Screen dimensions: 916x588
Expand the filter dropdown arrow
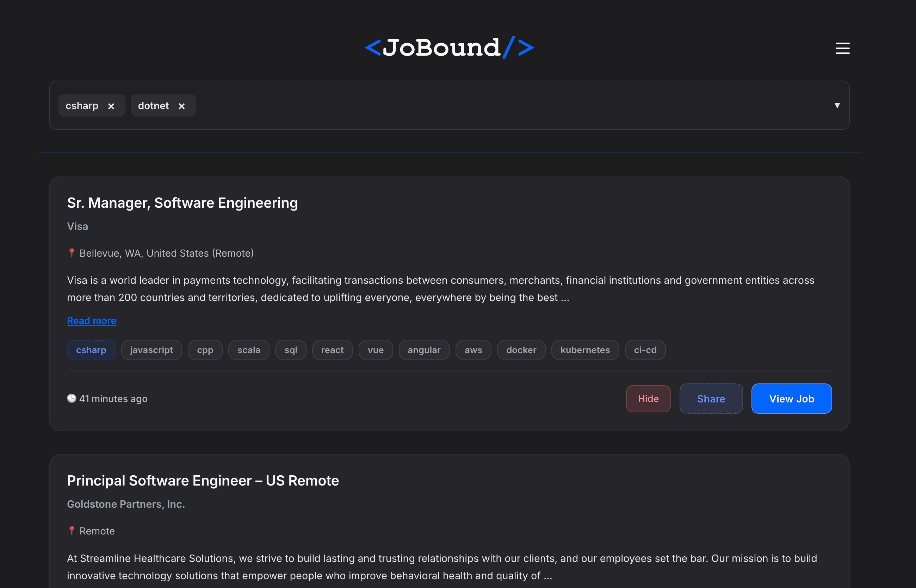[837, 105]
